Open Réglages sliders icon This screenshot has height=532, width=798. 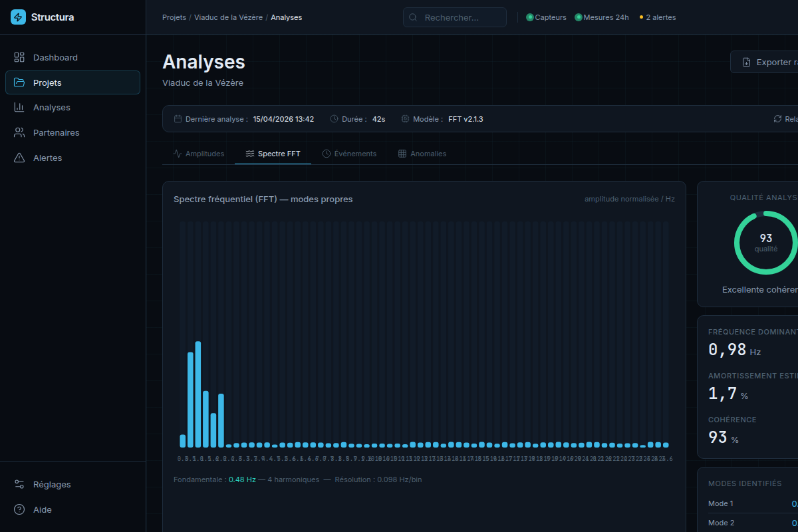19,484
